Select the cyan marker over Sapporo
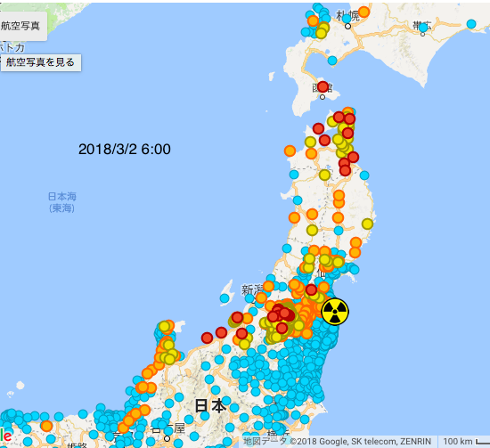Image resolution: width=490 pixels, height=448 pixels. coord(347,19)
